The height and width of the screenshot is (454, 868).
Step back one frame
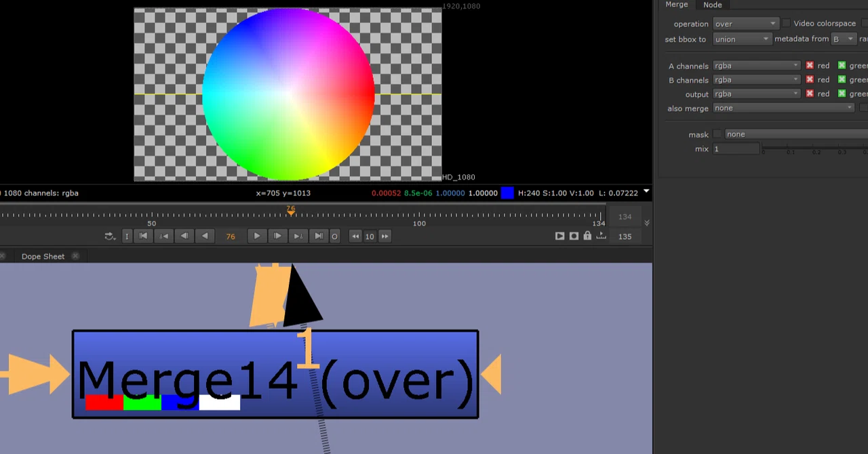coord(184,236)
